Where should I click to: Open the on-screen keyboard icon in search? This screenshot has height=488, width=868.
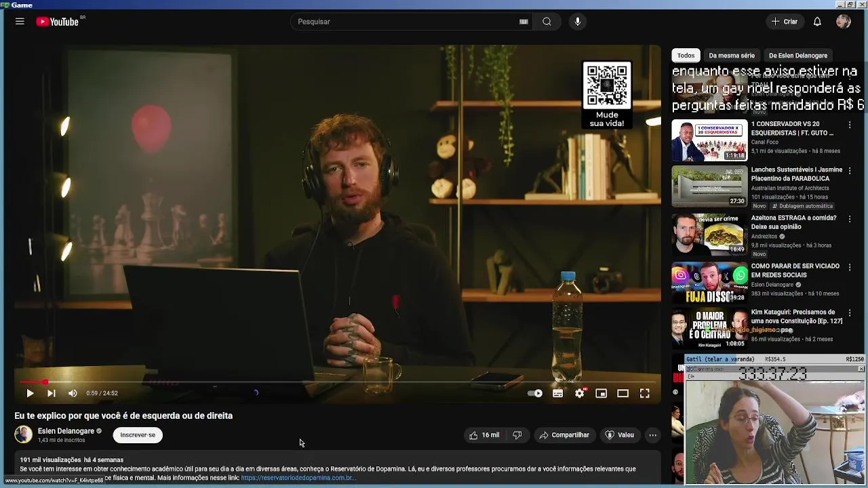tap(524, 22)
